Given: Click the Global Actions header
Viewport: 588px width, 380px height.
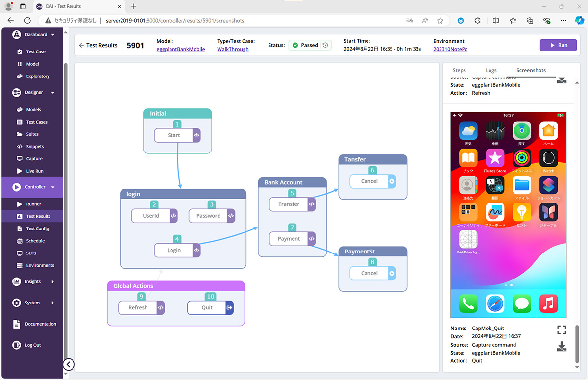Looking at the screenshot, I should pos(176,286).
